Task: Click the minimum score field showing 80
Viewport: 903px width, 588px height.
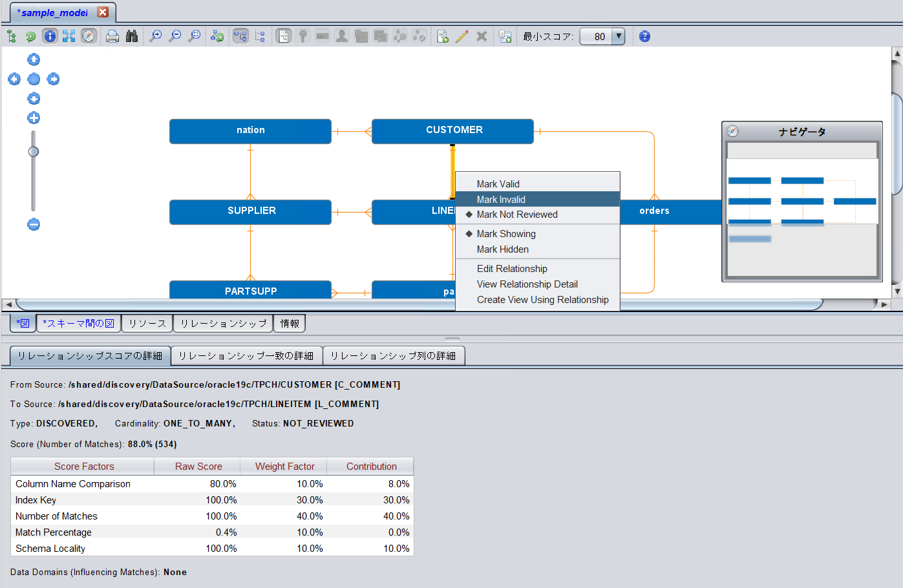Action: point(596,36)
